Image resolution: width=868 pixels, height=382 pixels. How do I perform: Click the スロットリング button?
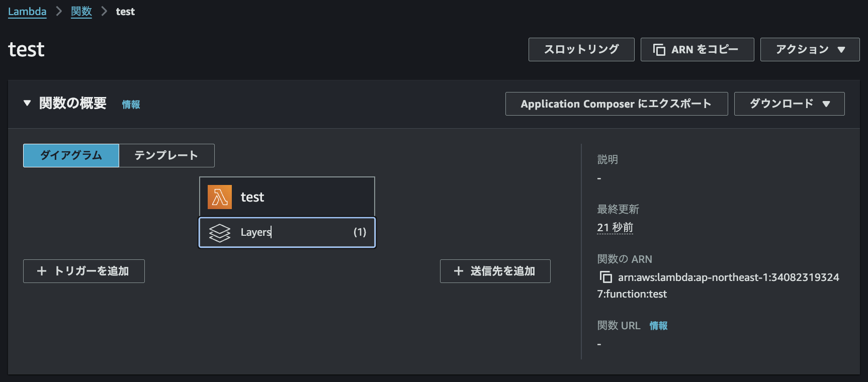click(581, 49)
